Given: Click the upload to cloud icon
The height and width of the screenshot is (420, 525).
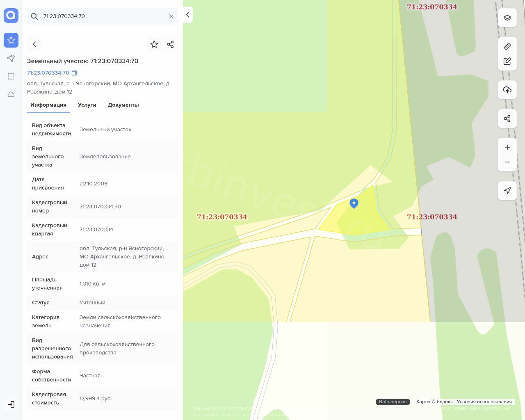Looking at the screenshot, I should click(507, 90).
